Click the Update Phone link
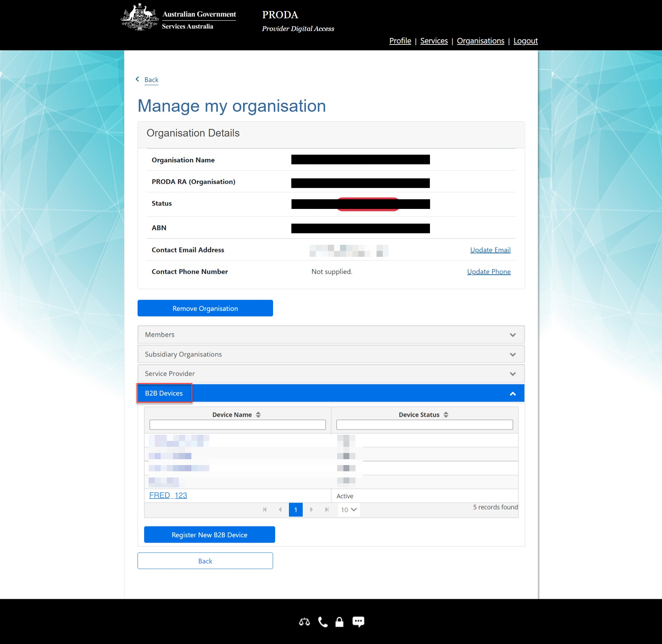 tap(489, 272)
